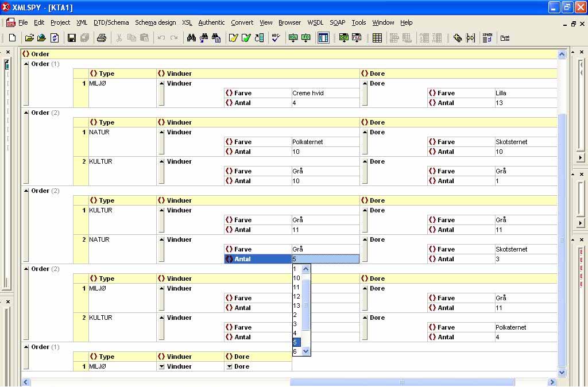Collapse the first Order (1) row
The image size is (588, 387).
pos(26,64)
